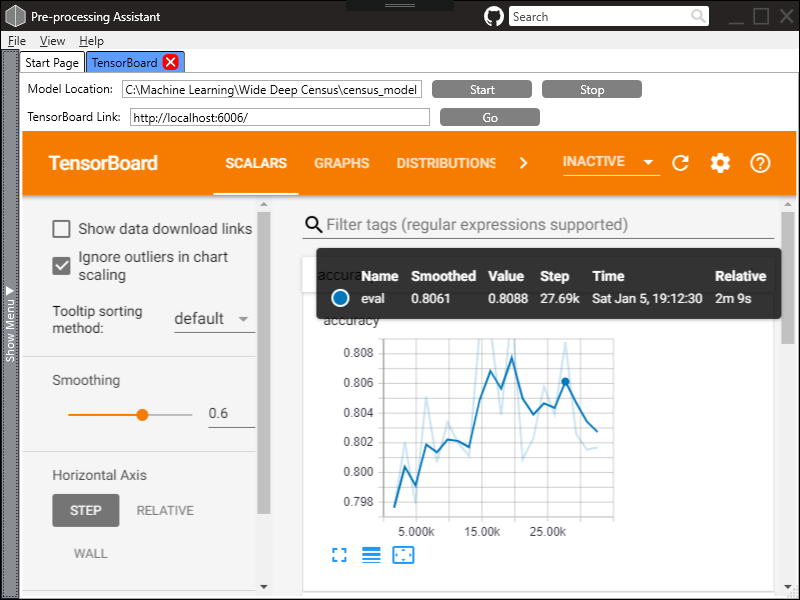
Task: Click the Stop button
Action: (592, 89)
